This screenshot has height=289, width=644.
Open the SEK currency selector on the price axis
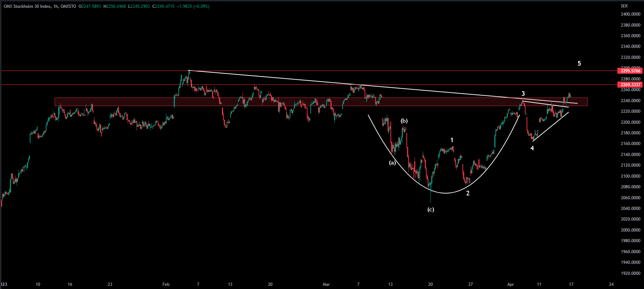pos(624,6)
